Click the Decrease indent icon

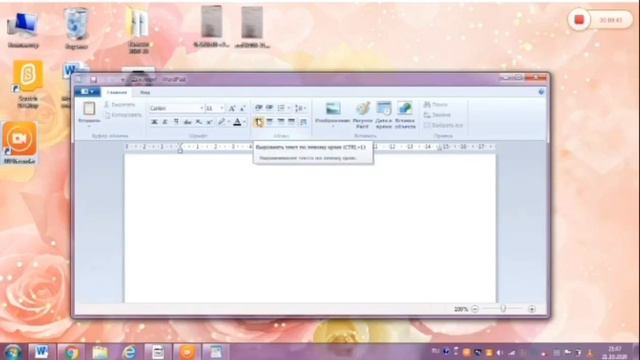tap(258, 108)
